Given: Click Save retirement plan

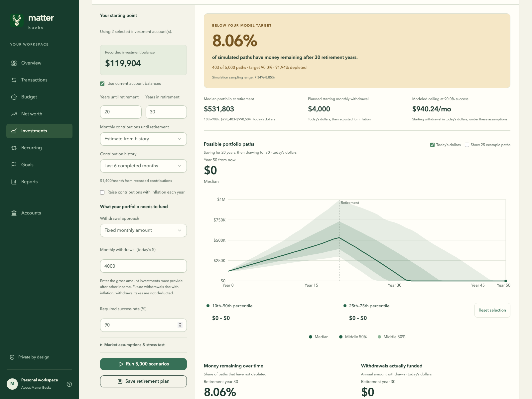Looking at the screenshot, I should (x=143, y=381).
